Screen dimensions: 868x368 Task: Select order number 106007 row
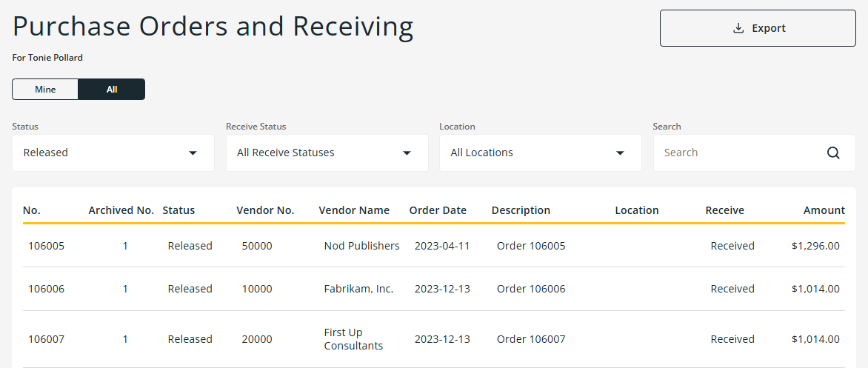pyautogui.click(x=47, y=339)
